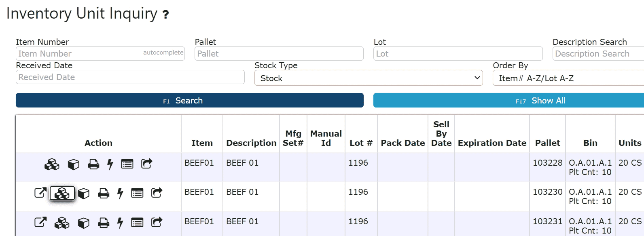
Task: Click the Received Date field
Action: coord(130,77)
